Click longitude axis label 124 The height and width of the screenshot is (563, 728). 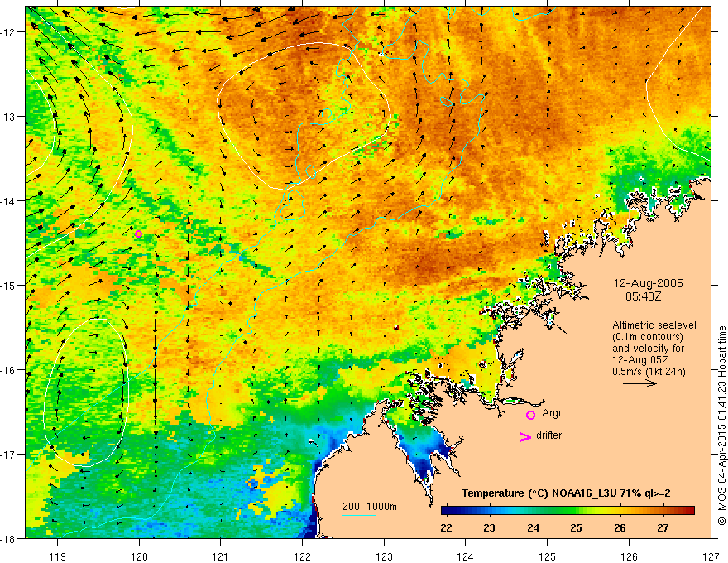click(x=466, y=556)
